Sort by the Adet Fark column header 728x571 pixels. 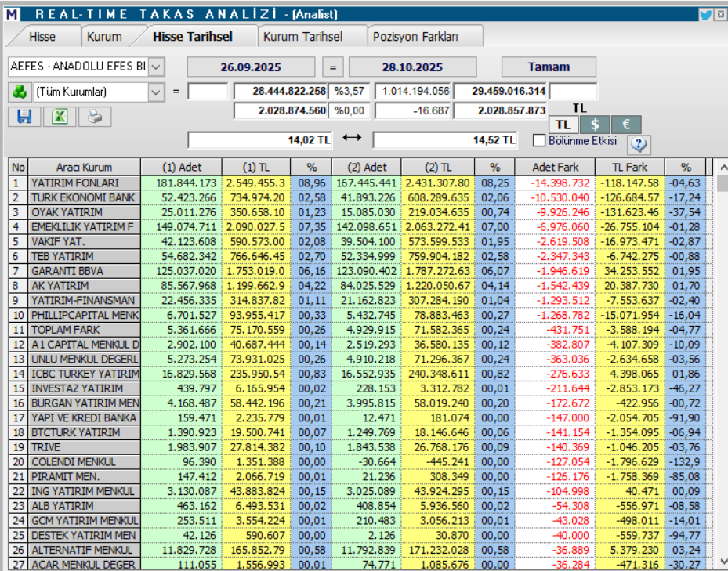coord(555,167)
